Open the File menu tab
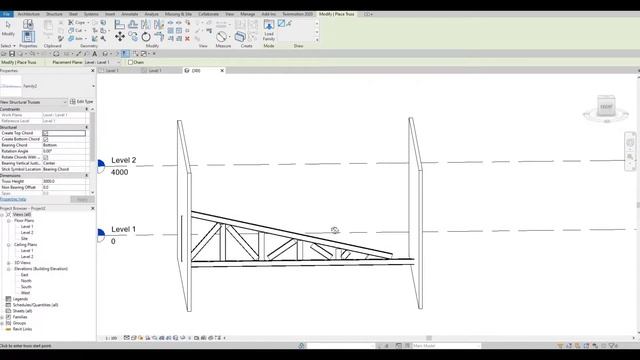640x360 pixels. pyautogui.click(x=7, y=14)
